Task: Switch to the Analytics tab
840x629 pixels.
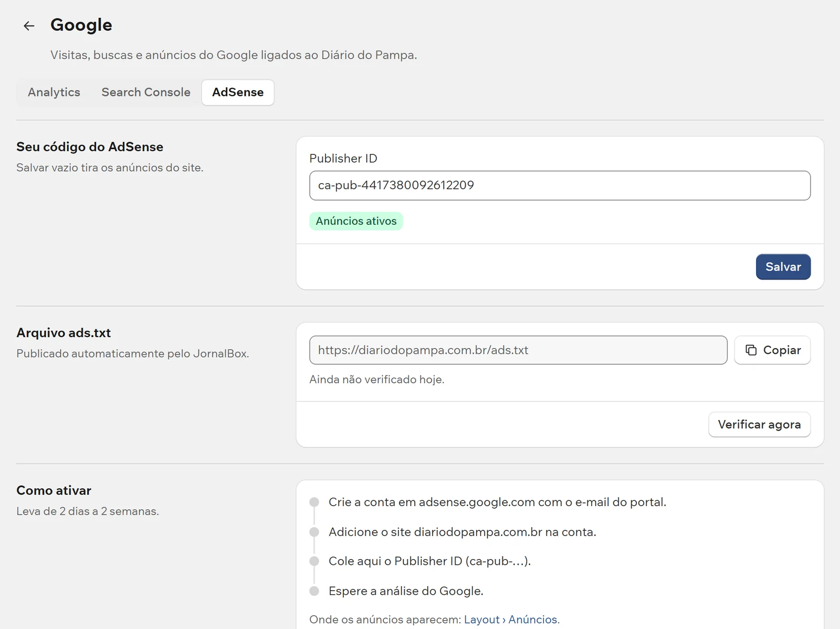Action: click(54, 92)
